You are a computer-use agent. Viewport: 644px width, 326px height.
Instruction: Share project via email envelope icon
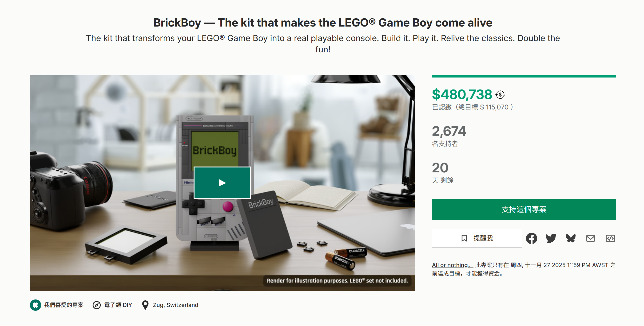591,238
